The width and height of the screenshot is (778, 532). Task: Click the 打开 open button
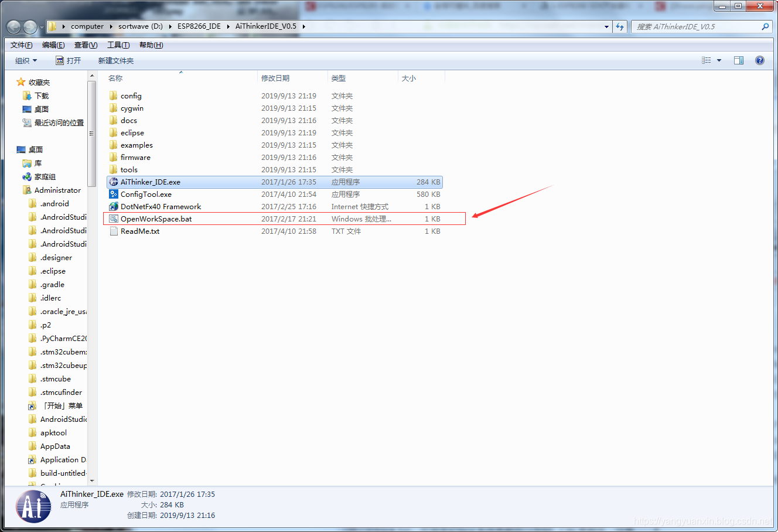[68, 60]
